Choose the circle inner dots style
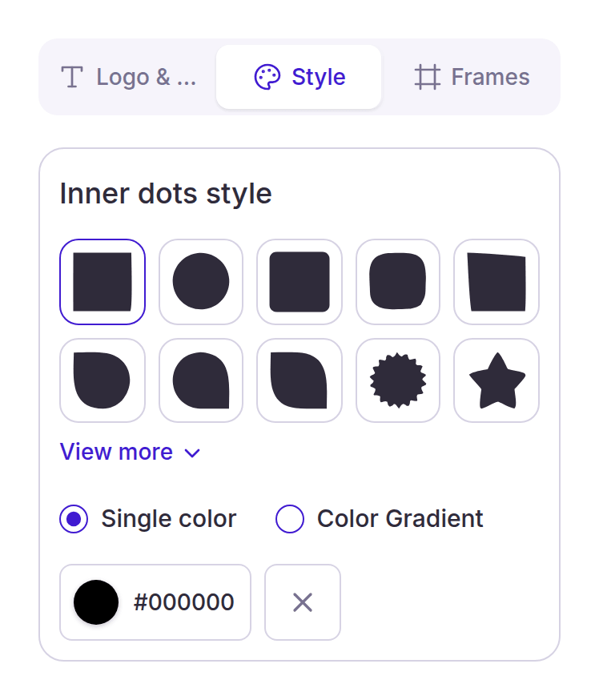 coord(201,282)
